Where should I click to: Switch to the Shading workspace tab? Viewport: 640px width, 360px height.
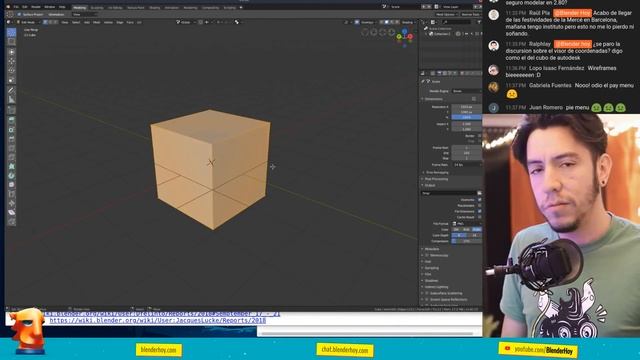point(154,8)
